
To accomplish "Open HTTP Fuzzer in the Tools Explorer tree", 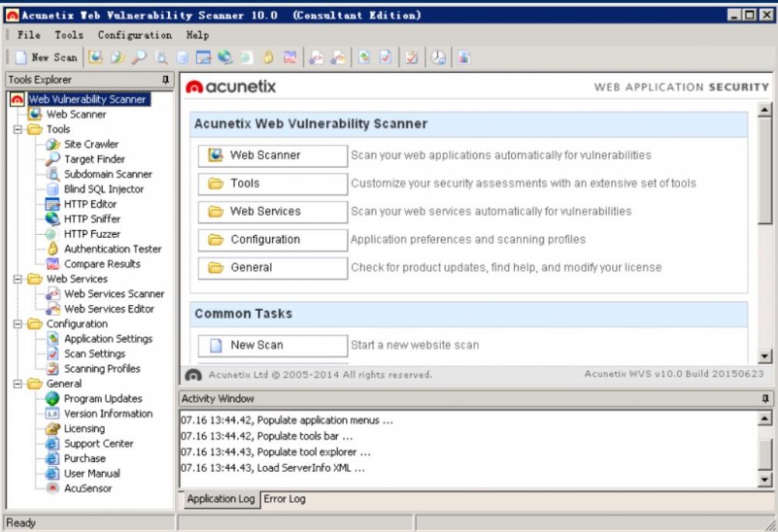I will (92, 234).
